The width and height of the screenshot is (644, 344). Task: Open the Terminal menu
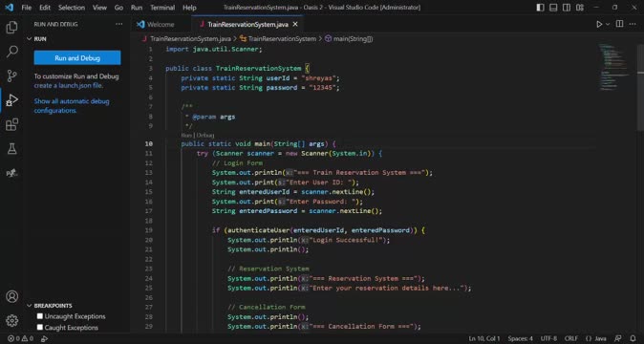point(162,8)
